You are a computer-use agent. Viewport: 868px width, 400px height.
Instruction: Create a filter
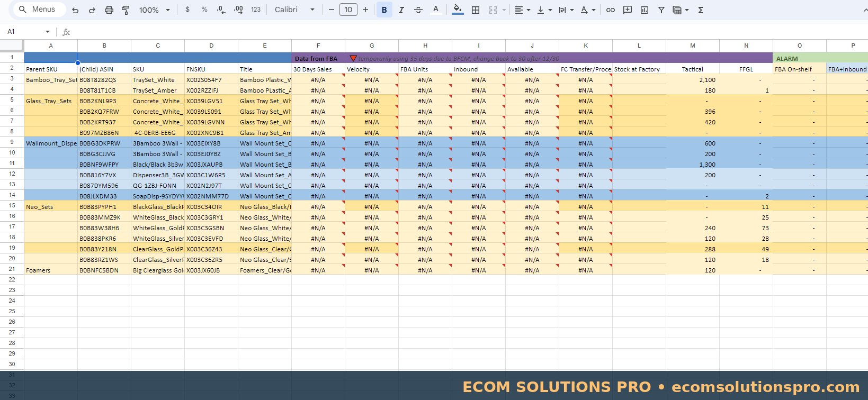[x=661, y=10]
